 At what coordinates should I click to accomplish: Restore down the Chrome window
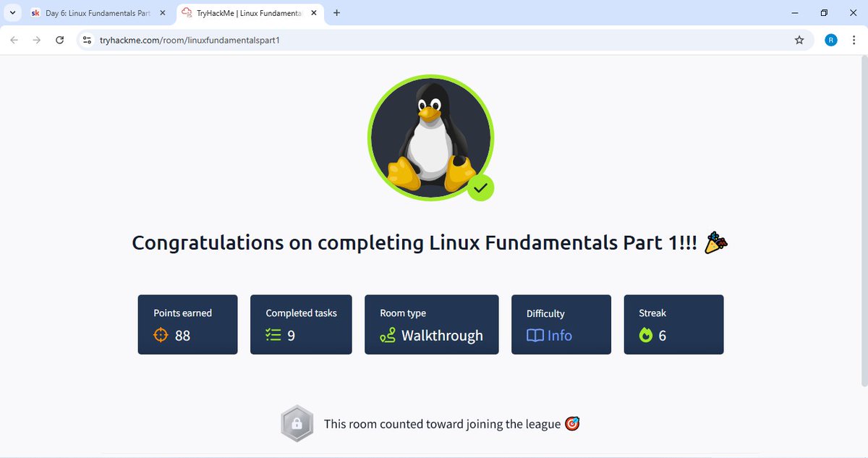[824, 12]
